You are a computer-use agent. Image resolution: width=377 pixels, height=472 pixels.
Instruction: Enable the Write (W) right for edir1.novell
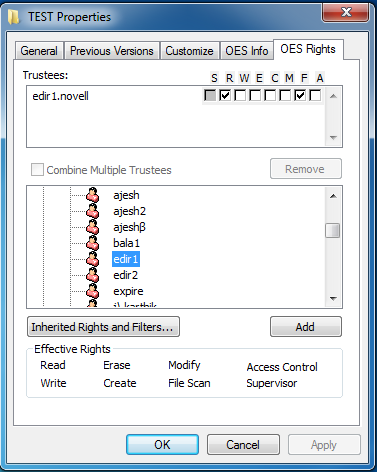click(240, 96)
